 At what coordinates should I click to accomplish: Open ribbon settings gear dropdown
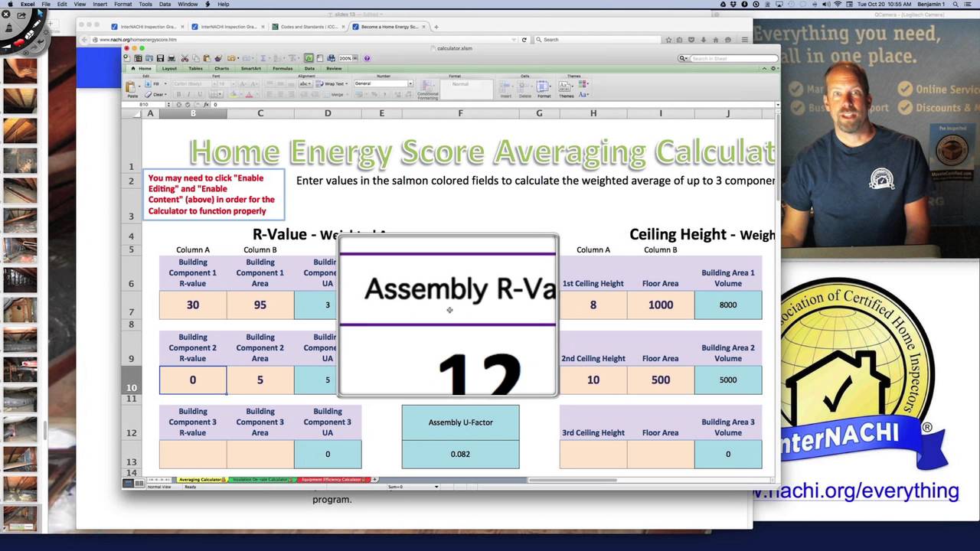click(x=774, y=68)
